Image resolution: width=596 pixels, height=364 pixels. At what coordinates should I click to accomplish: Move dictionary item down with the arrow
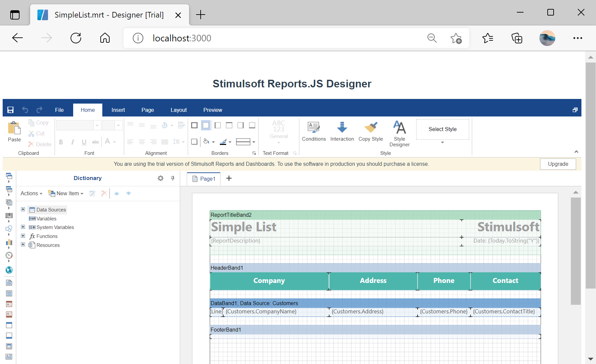pos(128,193)
